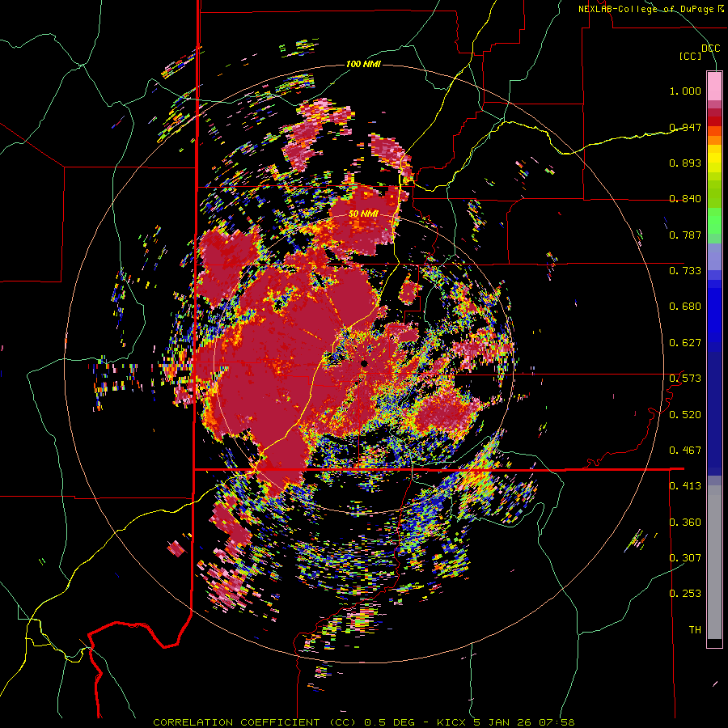Pick the yellow color bar segment
Viewport: 728px width, 728px height.
pos(714,159)
